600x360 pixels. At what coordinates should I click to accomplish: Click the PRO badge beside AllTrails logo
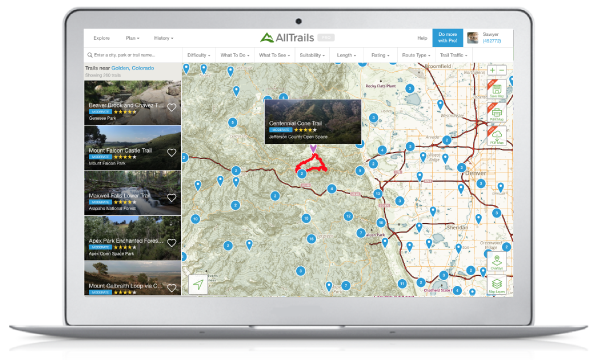point(326,37)
